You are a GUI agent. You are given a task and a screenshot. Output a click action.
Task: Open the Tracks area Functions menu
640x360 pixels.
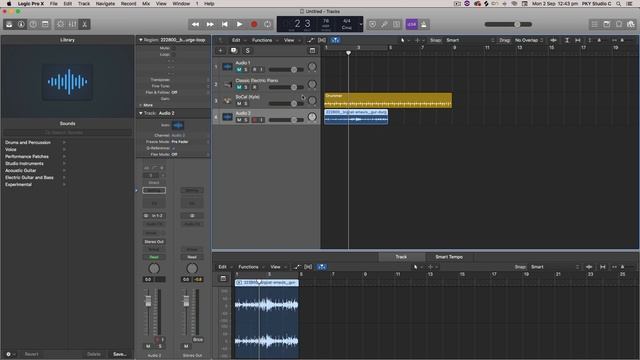pos(262,40)
